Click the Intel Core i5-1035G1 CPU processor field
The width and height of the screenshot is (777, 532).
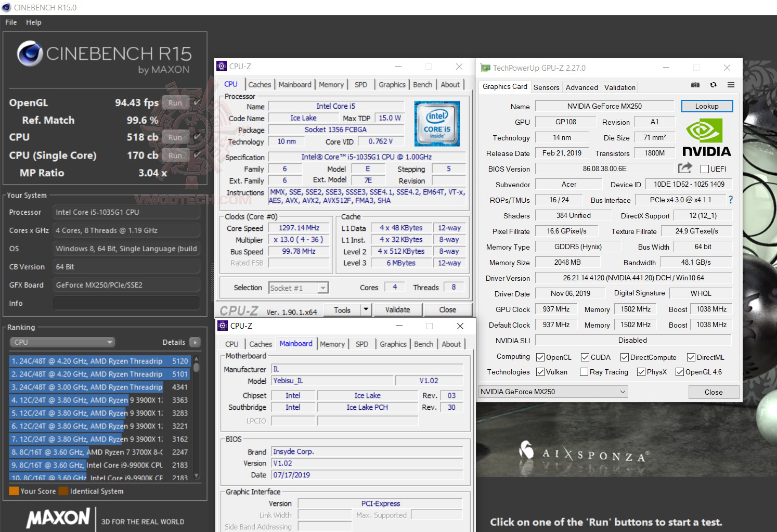tap(126, 212)
